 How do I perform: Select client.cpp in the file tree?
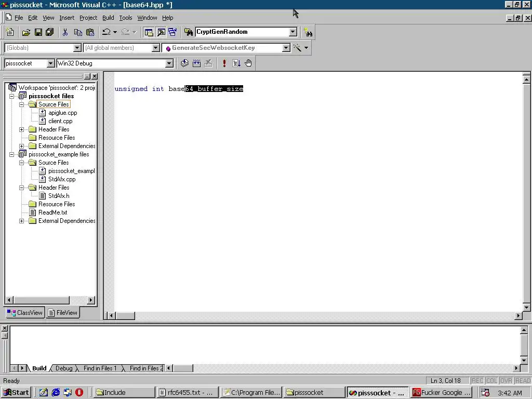(60, 121)
